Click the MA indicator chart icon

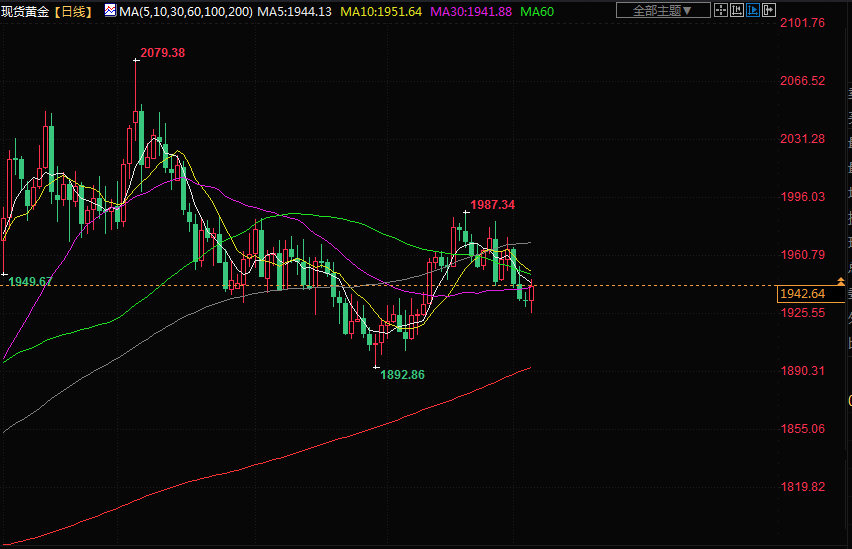[110, 10]
